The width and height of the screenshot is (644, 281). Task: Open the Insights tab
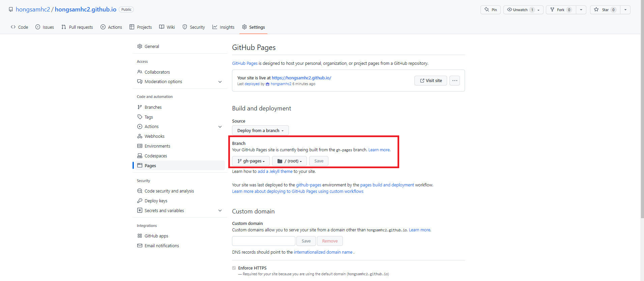(223, 27)
